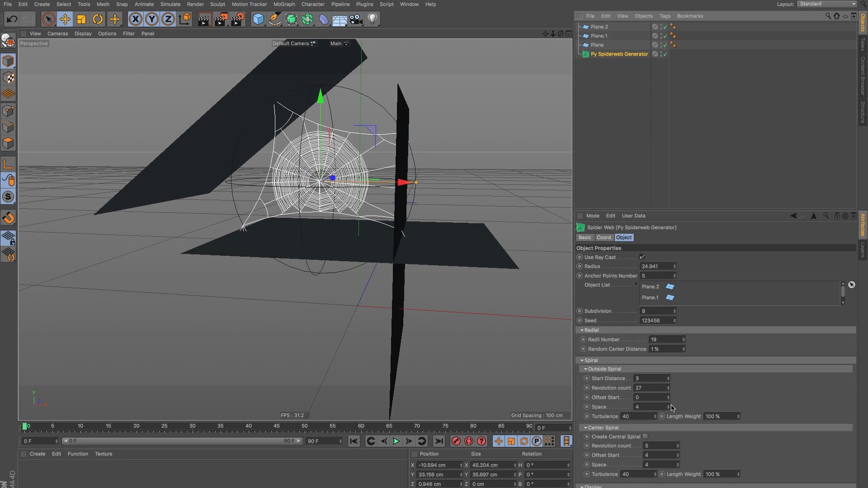Select Py Spiderweb Generator object
The width and height of the screenshot is (868, 488).
619,54
